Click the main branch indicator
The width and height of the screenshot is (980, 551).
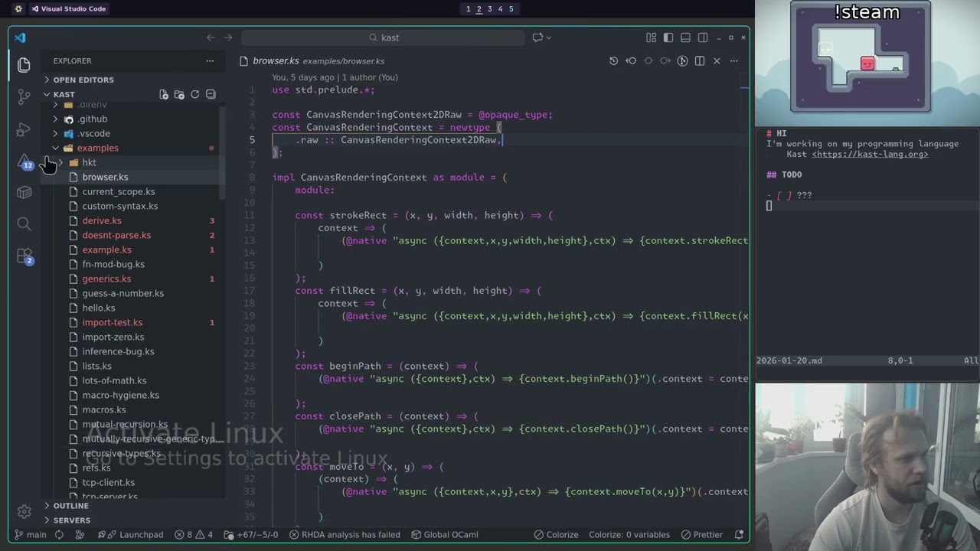tap(31, 535)
